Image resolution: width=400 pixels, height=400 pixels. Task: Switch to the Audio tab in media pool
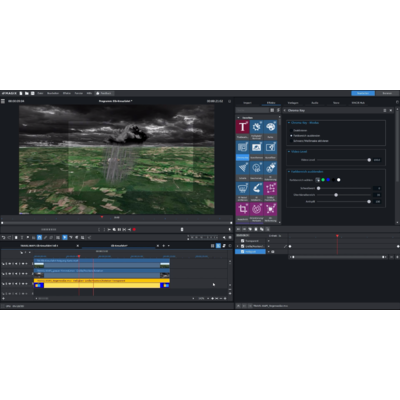point(315,103)
